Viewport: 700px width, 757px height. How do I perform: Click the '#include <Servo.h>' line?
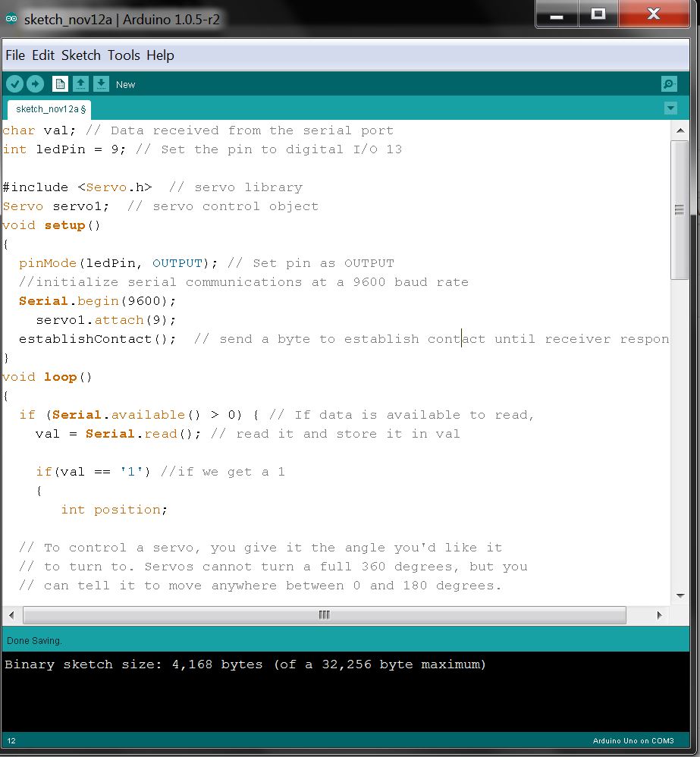pyautogui.click(x=152, y=187)
